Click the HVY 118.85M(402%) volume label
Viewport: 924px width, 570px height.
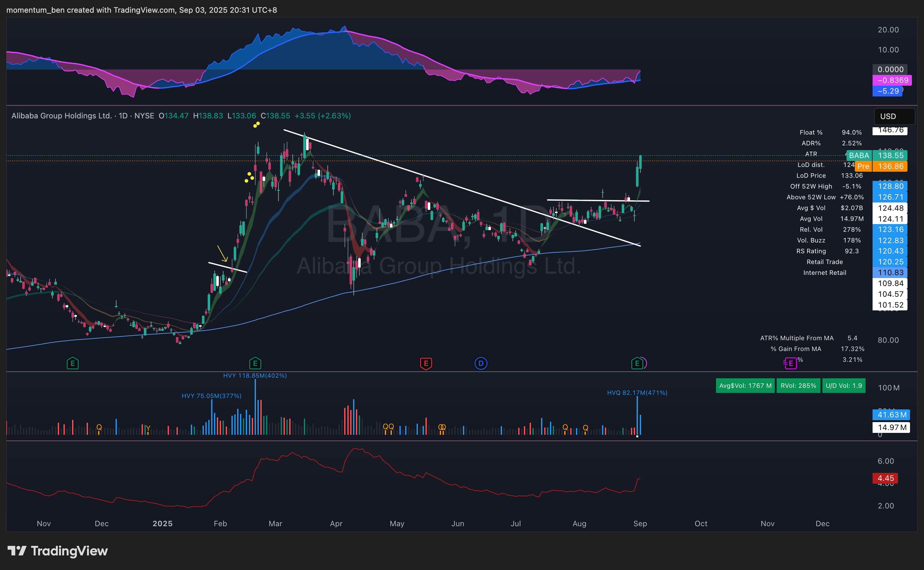pyautogui.click(x=255, y=375)
